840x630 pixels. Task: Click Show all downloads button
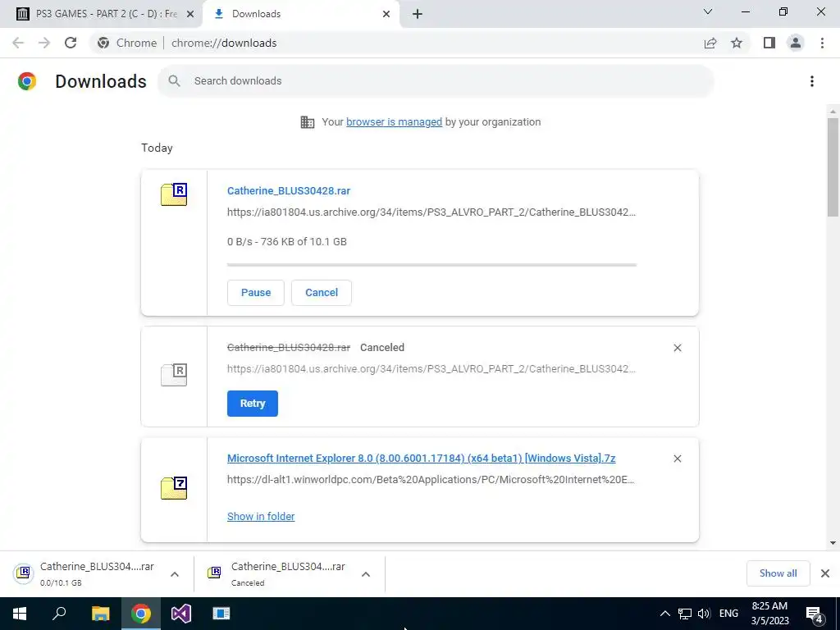pyautogui.click(x=778, y=573)
